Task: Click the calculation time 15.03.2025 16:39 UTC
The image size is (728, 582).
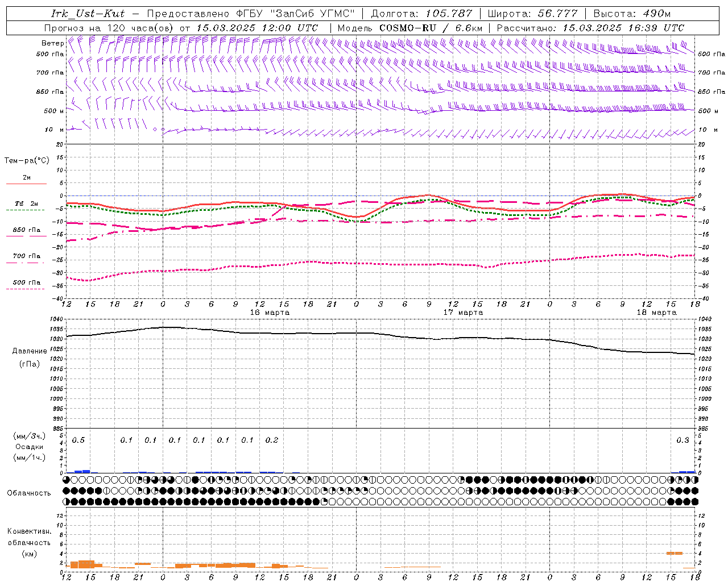Action: [623, 28]
